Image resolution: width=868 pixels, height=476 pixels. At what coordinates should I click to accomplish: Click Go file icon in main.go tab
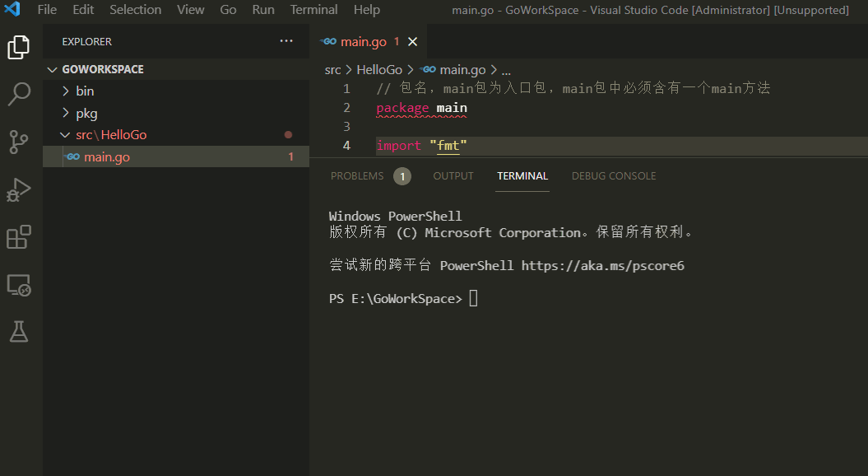pos(328,41)
